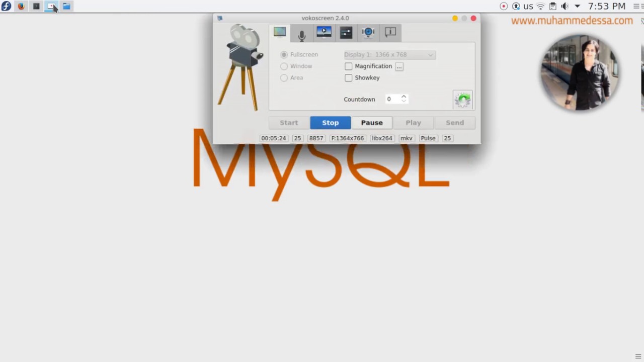Open the video player settings tab

pyautogui.click(x=324, y=32)
